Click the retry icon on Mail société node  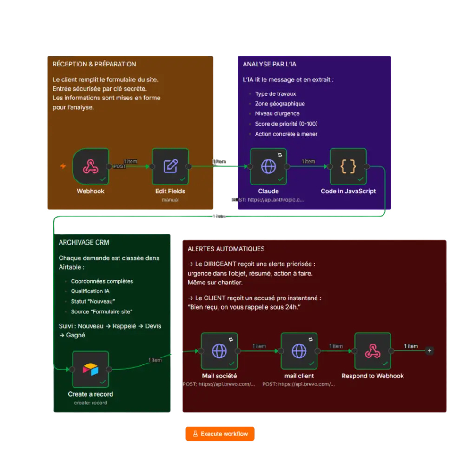pyautogui.click(x=231, y=339)
